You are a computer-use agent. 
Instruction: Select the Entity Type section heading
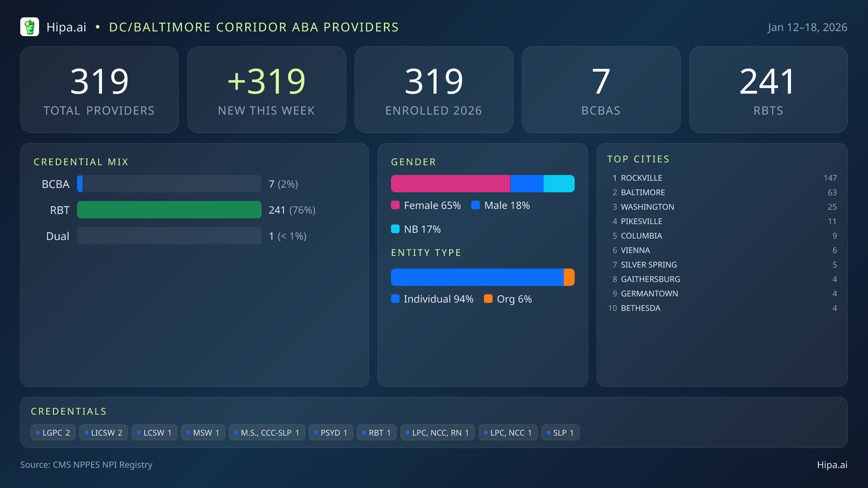click(x=426, y=252)
